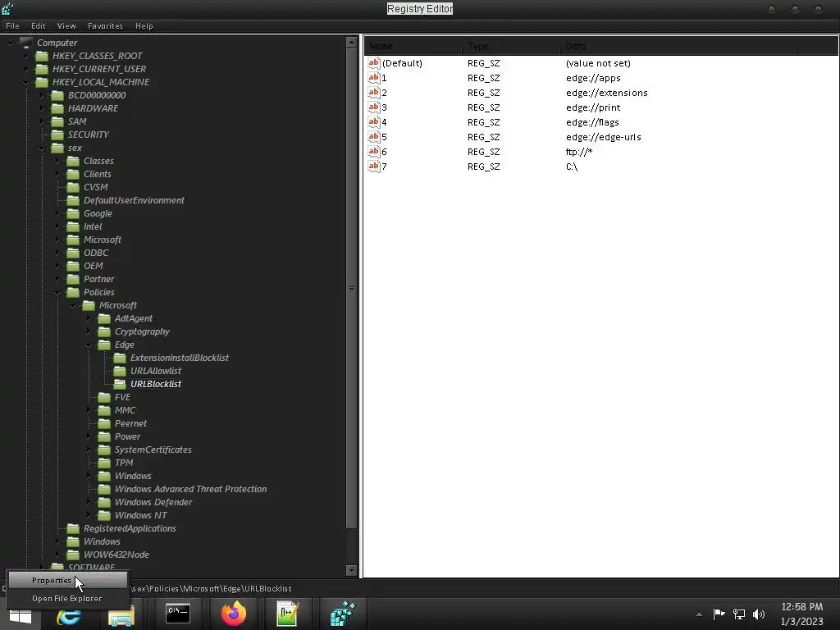The width and height of the screenshot is (840, 630).
Task: Click the Data column header
Action: click(678, 46)
